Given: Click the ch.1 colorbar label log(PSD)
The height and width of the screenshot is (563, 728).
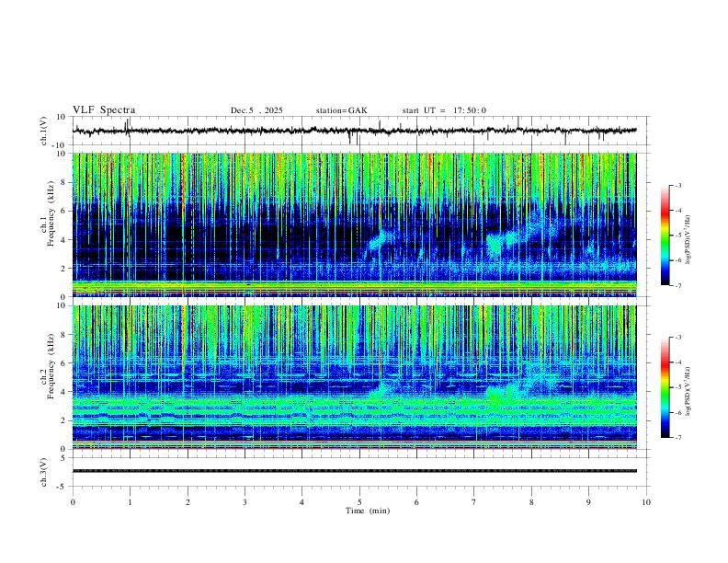Looking at the screenshot, I should [688, 240].
